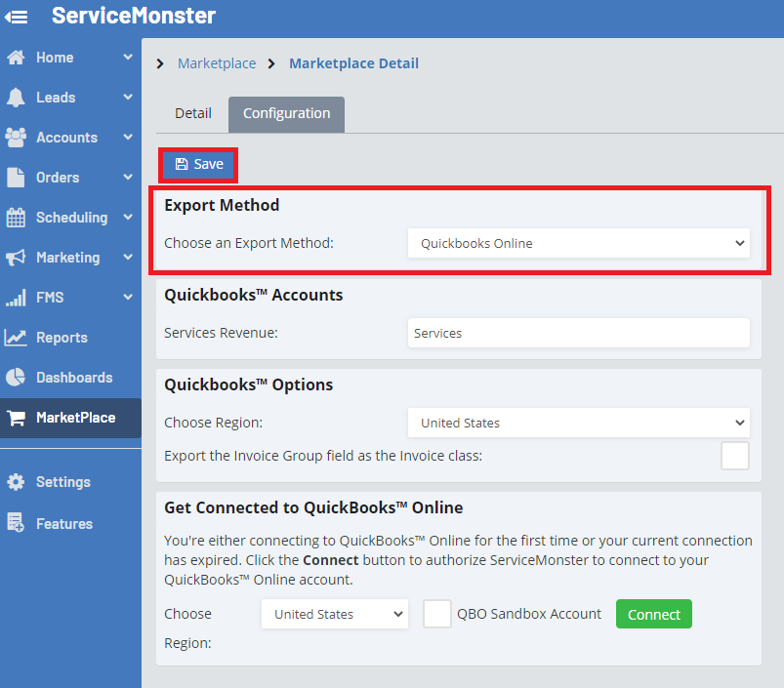Click the green Connect button

653,614
